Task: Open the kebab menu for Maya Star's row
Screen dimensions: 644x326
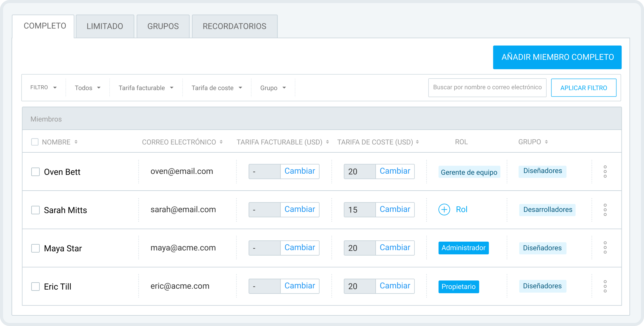Action: tap(605, 248)
